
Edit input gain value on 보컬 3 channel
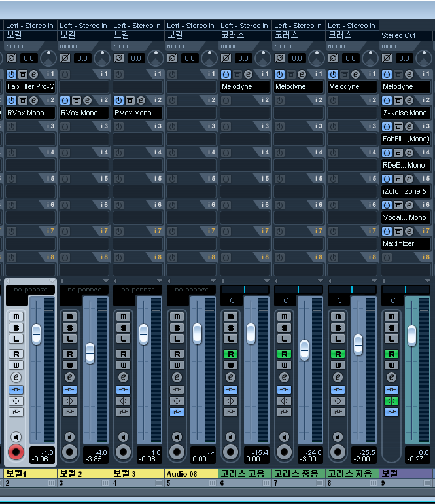(x=135, y=58)
